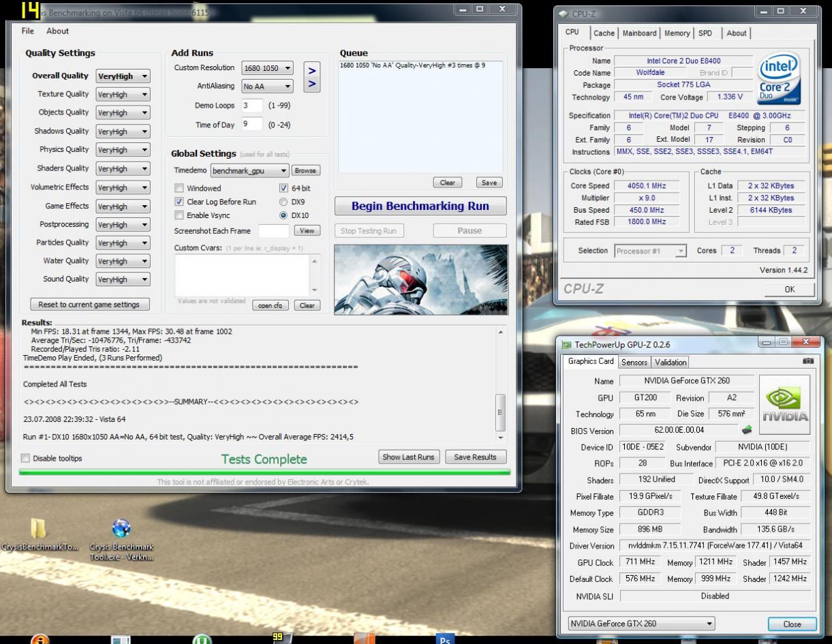This screenshot has height=644, width=832.
Task: Click the open cfg button
Action: coord(270,305)
